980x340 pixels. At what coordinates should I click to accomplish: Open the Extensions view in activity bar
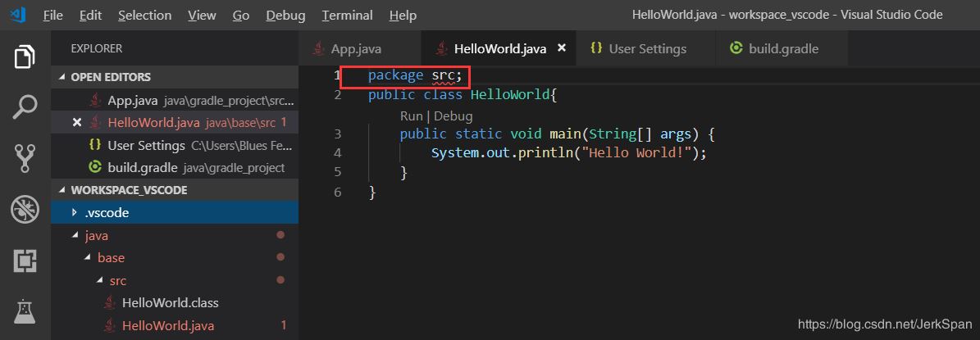pyautogui.click(x=25, y=261)
